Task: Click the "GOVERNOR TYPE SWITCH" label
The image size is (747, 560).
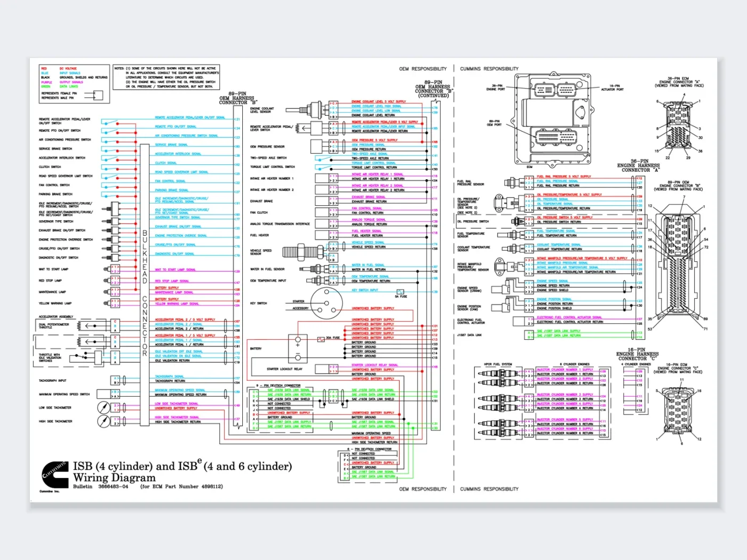Action: click(x=56, y=221)
